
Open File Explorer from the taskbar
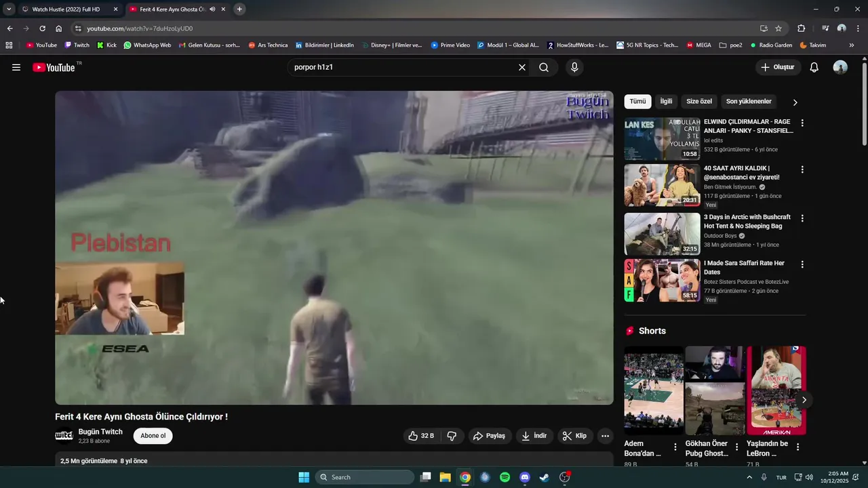coord(445,477)
